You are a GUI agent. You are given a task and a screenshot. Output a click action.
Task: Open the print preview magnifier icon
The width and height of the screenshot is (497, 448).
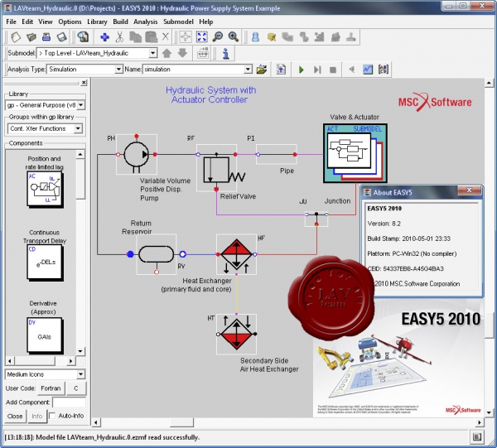tap(83, 37)
